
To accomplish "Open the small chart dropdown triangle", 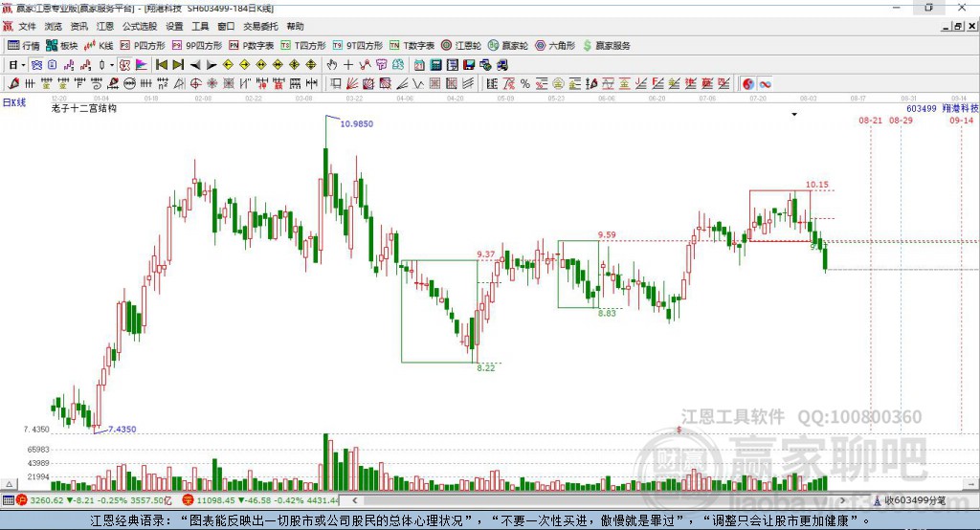I will [794, 115].
